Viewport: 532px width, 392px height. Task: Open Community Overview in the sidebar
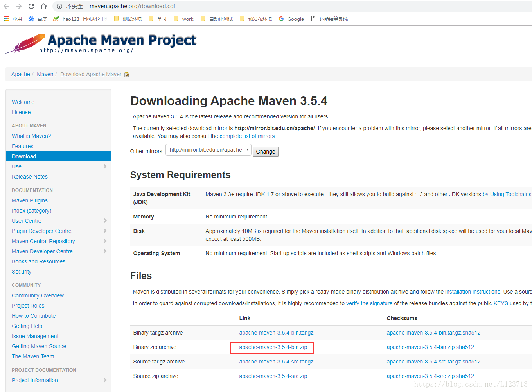coord(38,295)
